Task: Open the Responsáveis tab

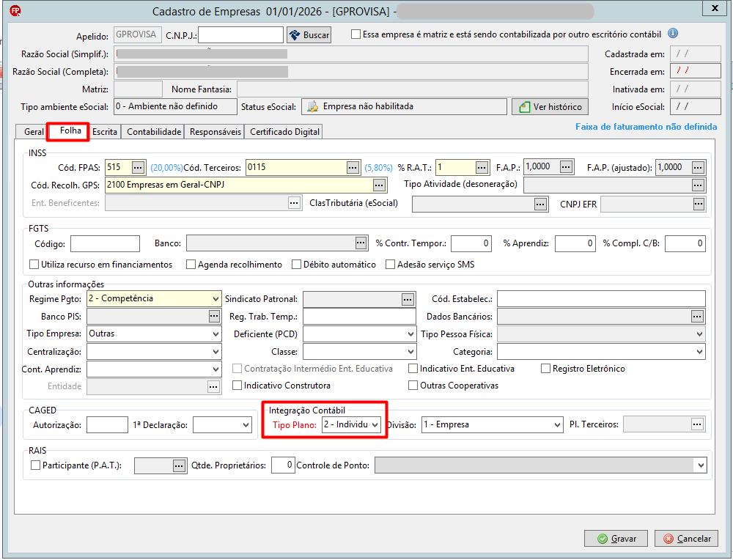Action: (x=216, y=132)
